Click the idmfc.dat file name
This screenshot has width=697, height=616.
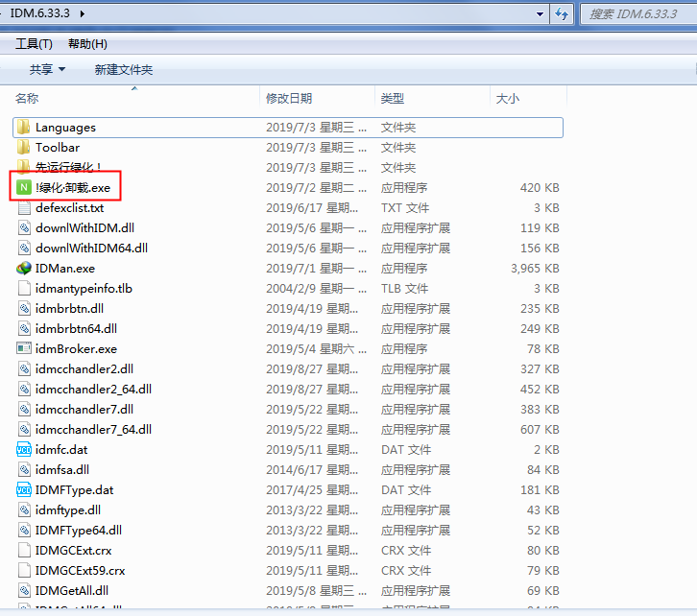tap(61, 450)
